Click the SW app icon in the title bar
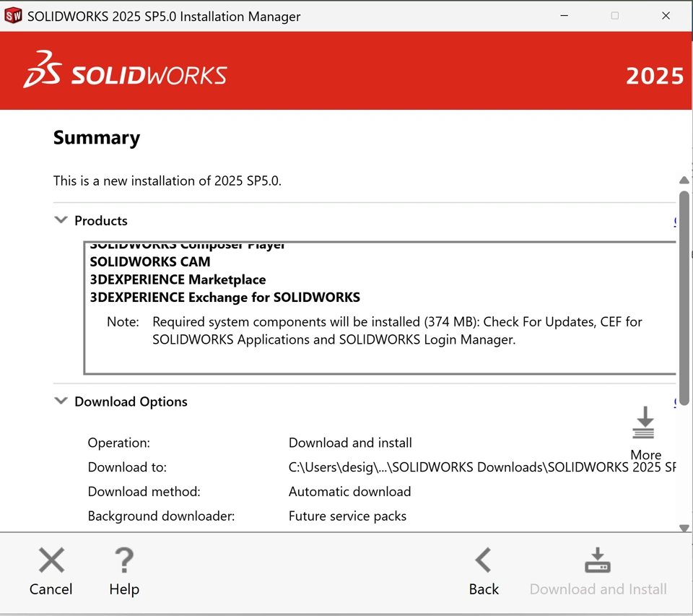The width and height of the screenshot is (693, 616). [x=13, y=16]
